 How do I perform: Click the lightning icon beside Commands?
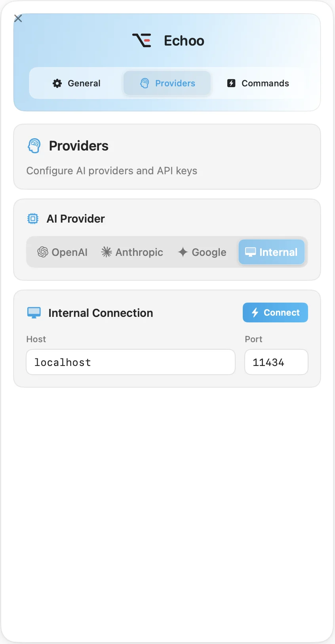(x=231, y=83)
